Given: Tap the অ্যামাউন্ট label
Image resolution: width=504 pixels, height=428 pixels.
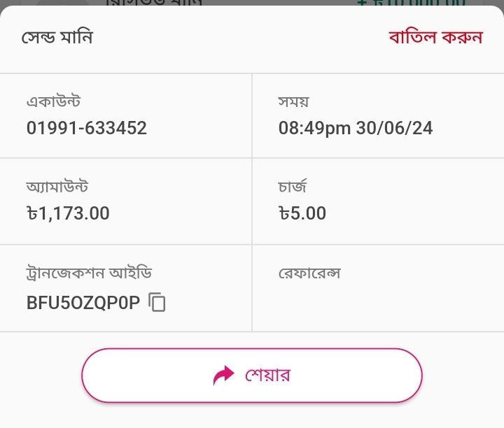Looking at the screenshot, I should (57, 187).
